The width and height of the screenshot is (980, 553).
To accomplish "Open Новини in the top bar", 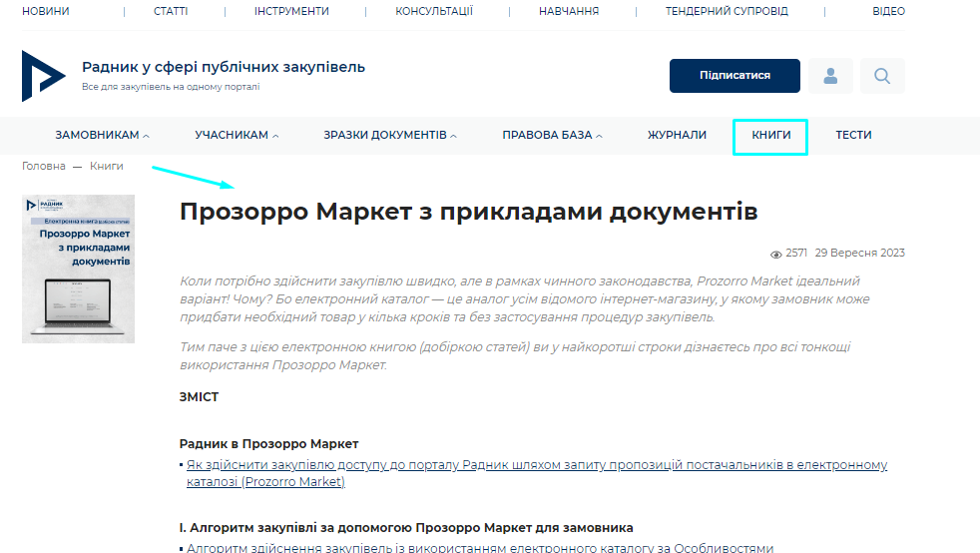I will pos(46,12).
